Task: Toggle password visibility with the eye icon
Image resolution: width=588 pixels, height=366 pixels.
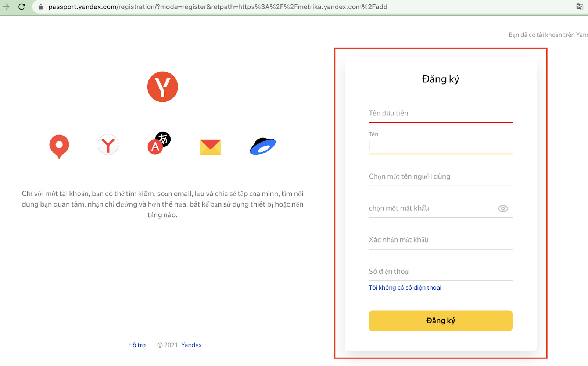Action: (x=503, y=208)
